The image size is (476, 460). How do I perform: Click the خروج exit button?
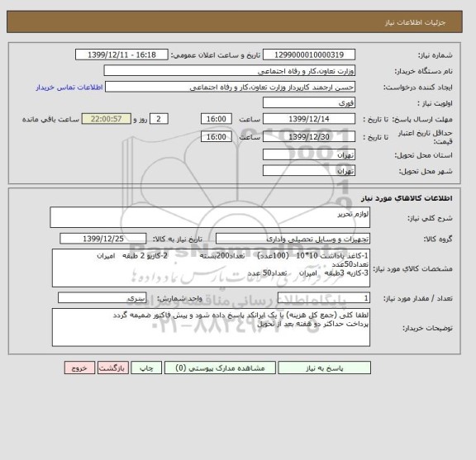(79, 368)
